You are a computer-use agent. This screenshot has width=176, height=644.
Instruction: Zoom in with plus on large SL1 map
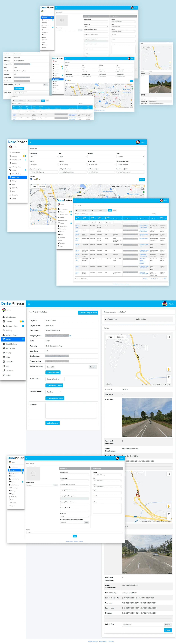[x=169, y=377]
